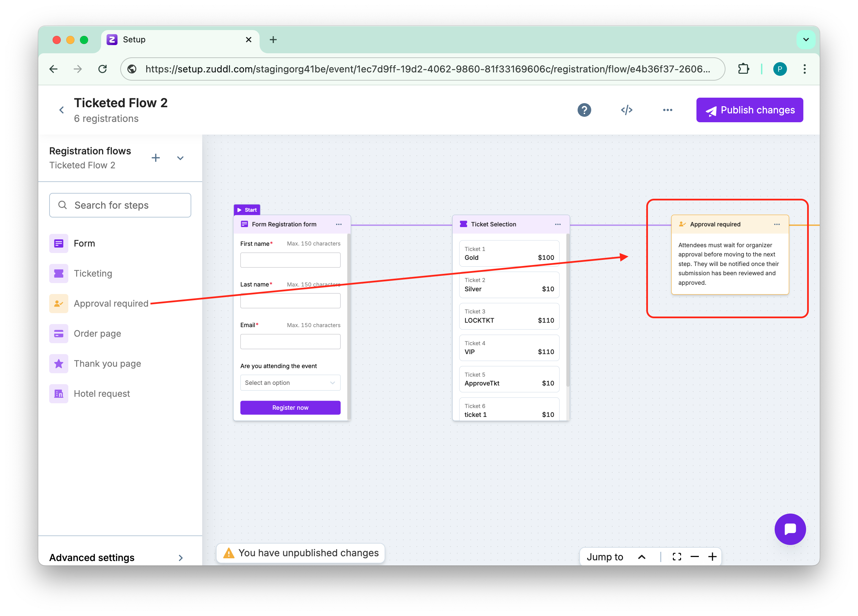The width and height of the screenshot is (858, 616).
Task: Select the Ticketing step in sidebar
Action: [93, 274]
